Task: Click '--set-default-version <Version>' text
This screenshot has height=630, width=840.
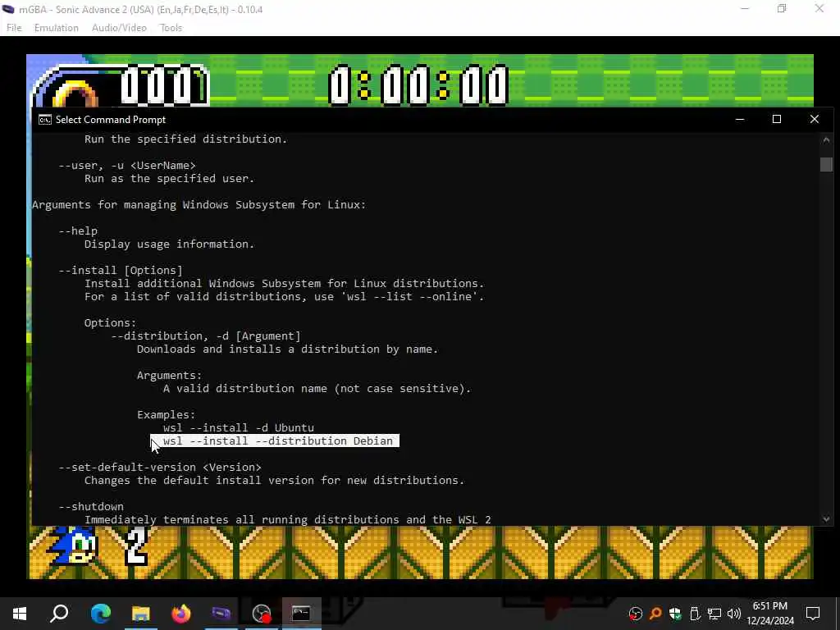Action: click(160, 467)
